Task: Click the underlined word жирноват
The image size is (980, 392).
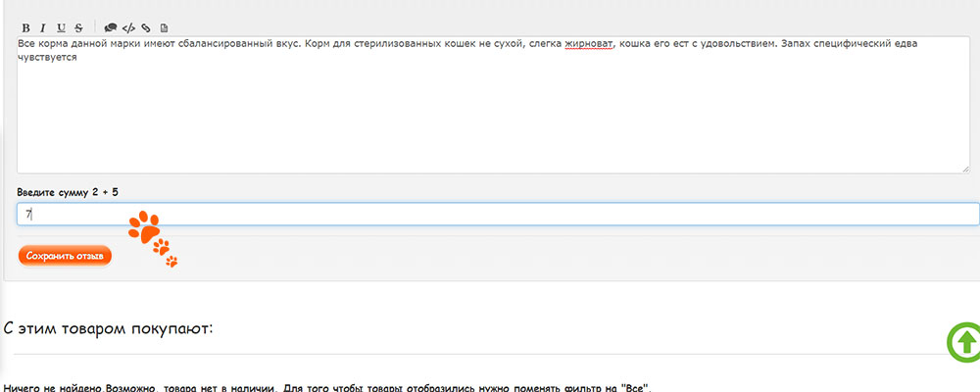Action: pyautogui.click(x=588, y=44)
